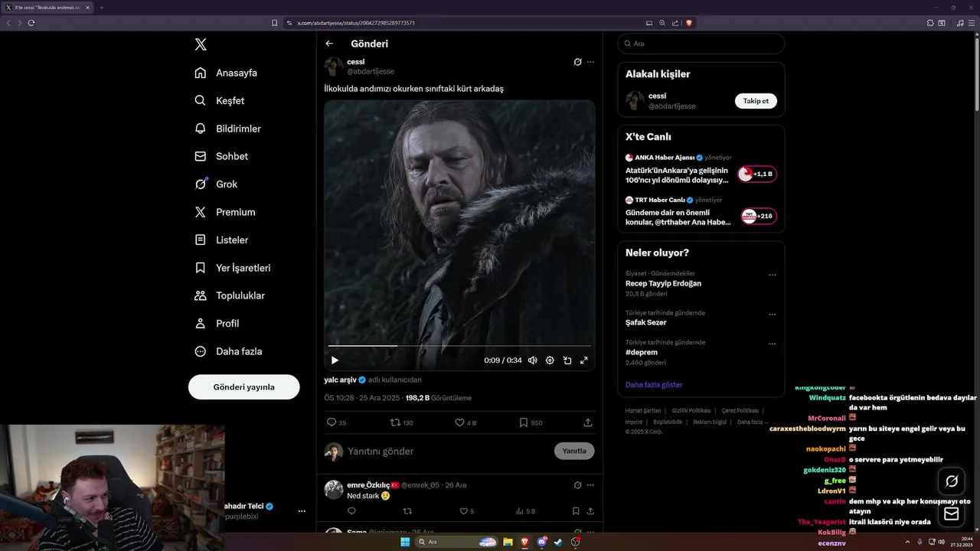Reply icon with 35 replies
The image size is (980, 551).
coord(337,422)
